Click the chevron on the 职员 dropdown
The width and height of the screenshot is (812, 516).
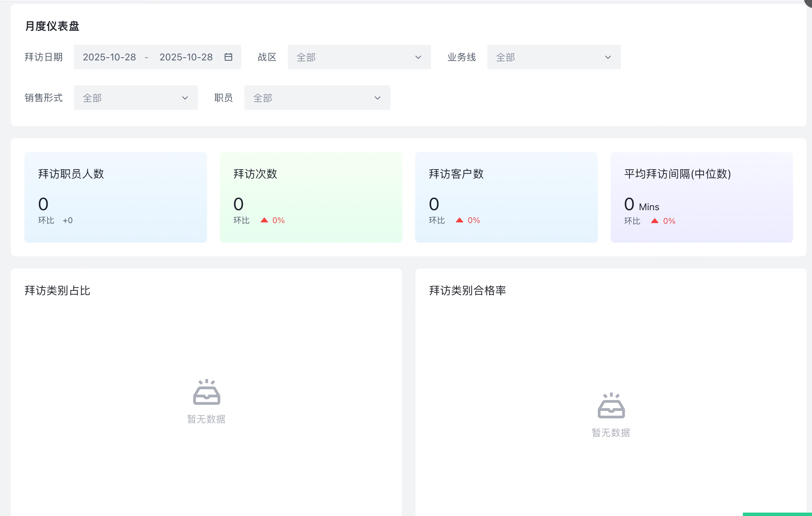(x=378, y=98)
